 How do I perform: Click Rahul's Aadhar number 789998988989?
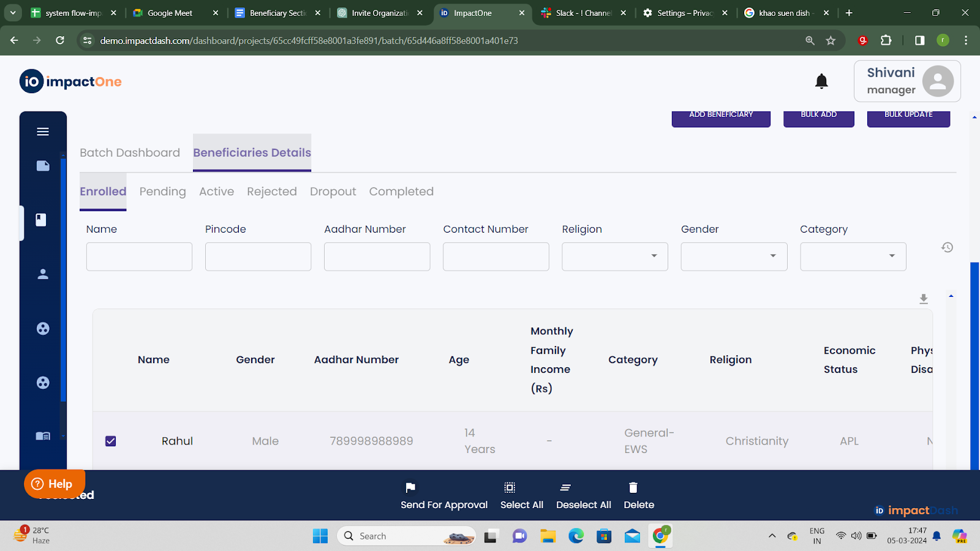click(x=371, y=441)
